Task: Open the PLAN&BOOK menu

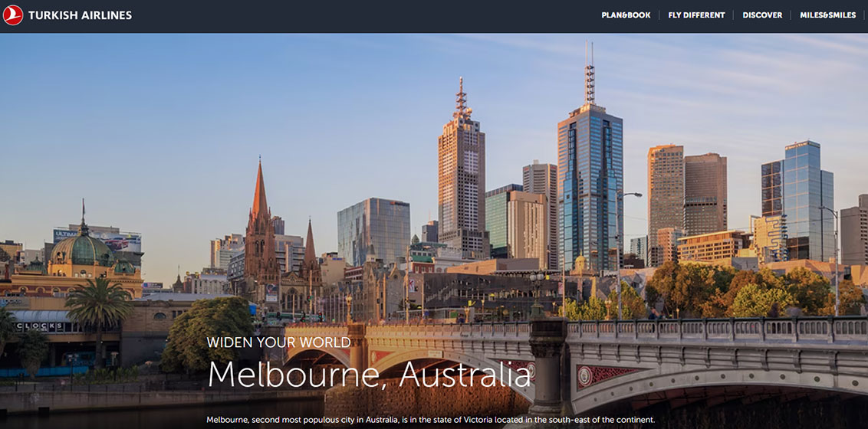Action: [626, 15]
